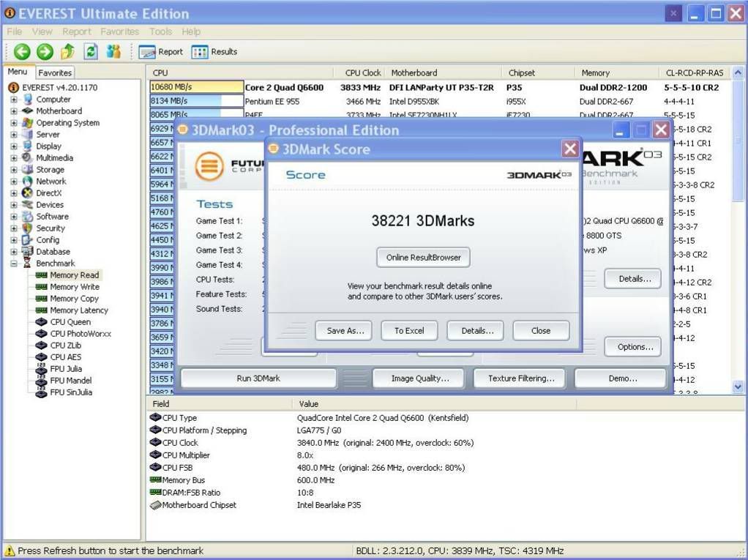Open Memory Copy benchmark
Screen dimensions: 748x560
74,299
